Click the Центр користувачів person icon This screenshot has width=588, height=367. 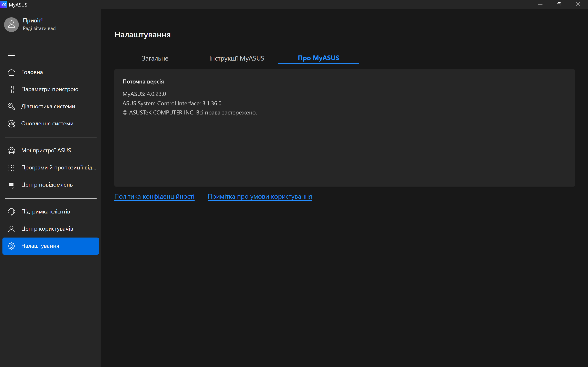pyautogui.click(x=11, y=229)
